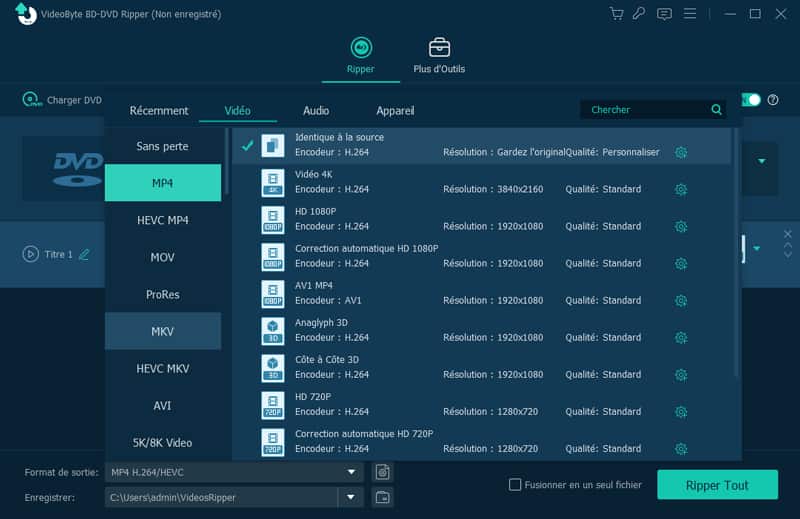The height and width of the screenshot is (519, 800).
Task: Select the MP4 format category
Action: tap(163, 183)
